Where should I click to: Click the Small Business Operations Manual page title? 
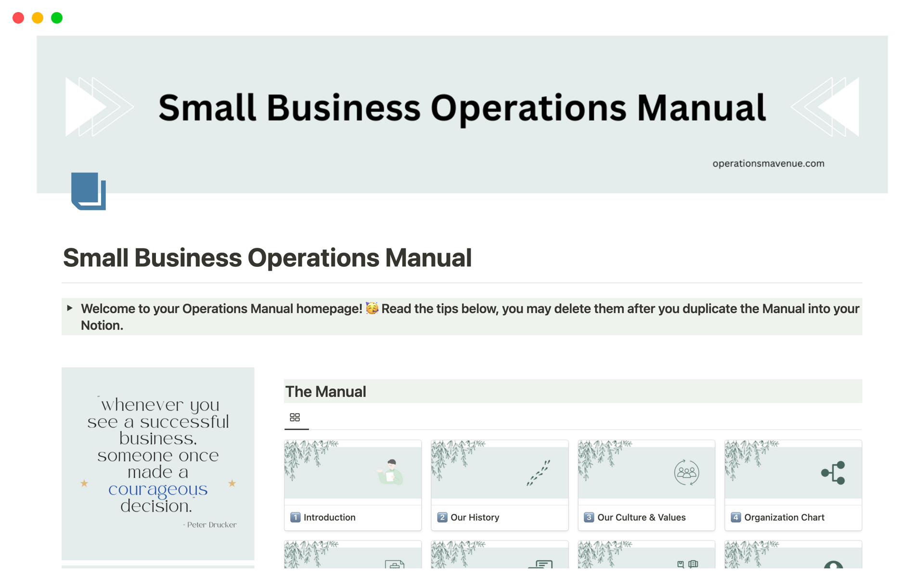[x=267, y=258]
